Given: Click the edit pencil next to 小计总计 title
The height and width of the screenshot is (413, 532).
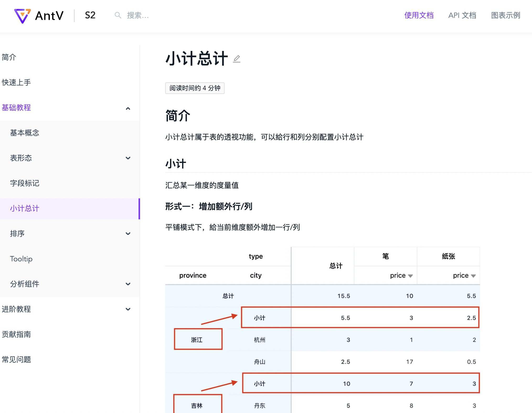Looking at the screenshot, I should point(237,59).
